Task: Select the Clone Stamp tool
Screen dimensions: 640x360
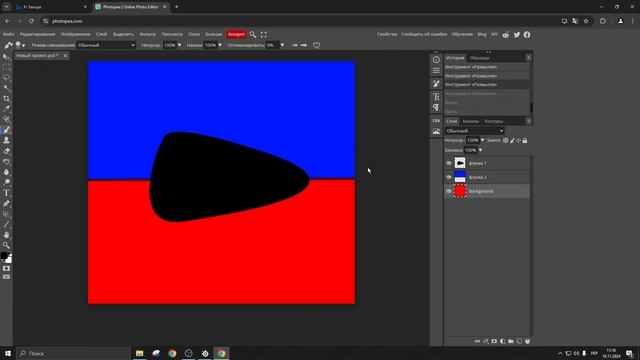Action: [6, 140]
